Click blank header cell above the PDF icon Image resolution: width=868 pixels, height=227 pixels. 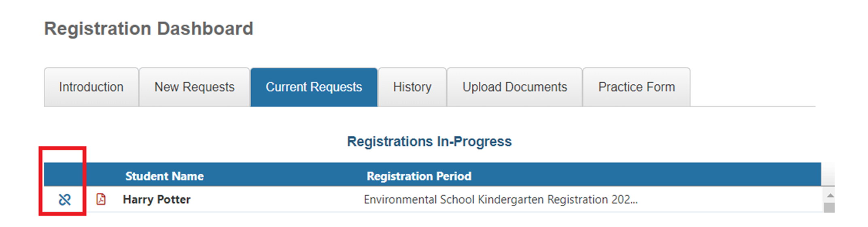[101, 175]
